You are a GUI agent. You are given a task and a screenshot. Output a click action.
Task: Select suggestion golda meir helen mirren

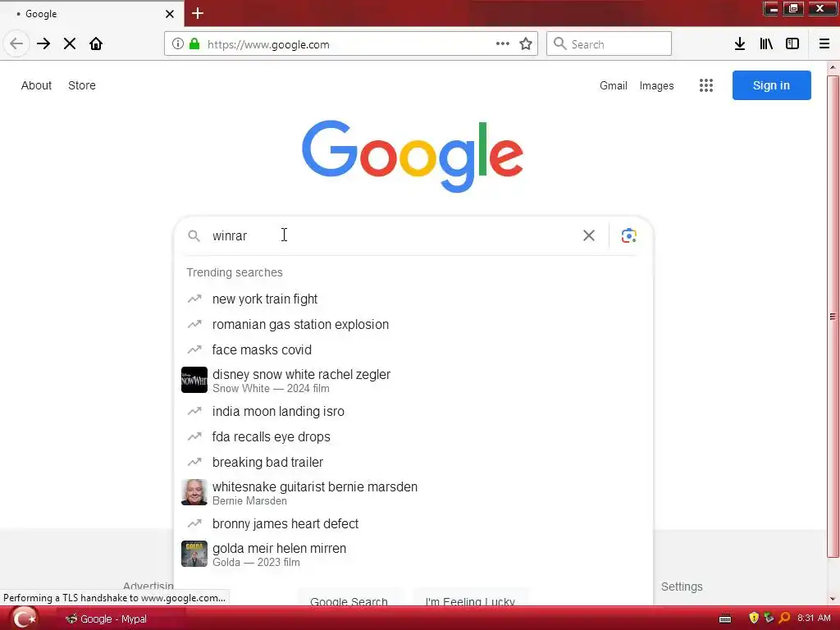pyautogui.click(x=413, y=554)
